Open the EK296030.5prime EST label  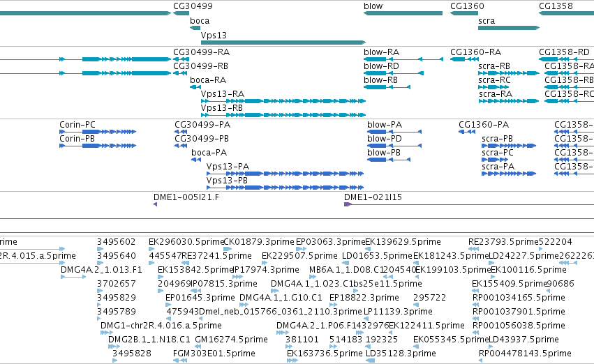click(x=187, y=242)
